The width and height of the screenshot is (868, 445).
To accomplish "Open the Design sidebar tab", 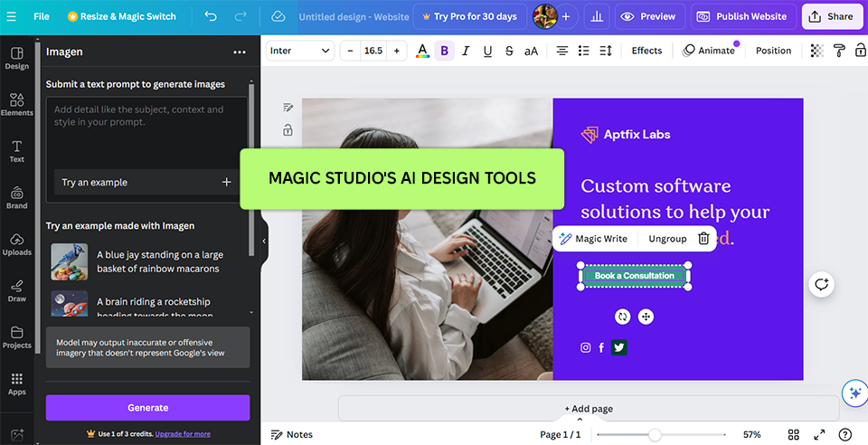I will pos(16,58).
